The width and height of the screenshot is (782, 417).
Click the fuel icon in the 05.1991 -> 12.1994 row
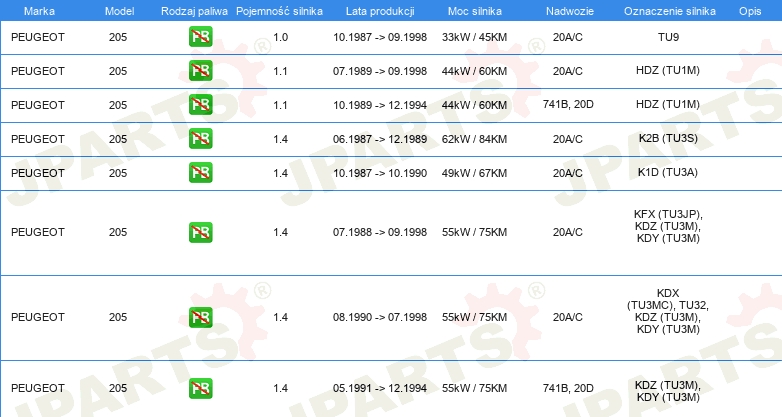tap(200, 388)
